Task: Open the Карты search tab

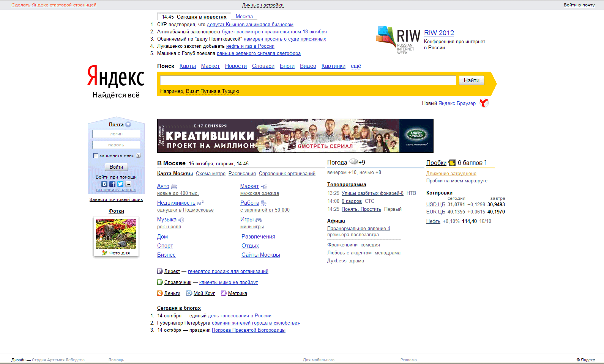Action: click(x=188, y=66)
